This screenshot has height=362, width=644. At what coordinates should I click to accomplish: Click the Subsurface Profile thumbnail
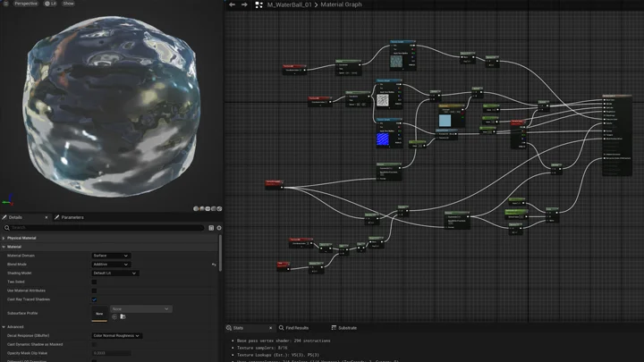(99, 314)
